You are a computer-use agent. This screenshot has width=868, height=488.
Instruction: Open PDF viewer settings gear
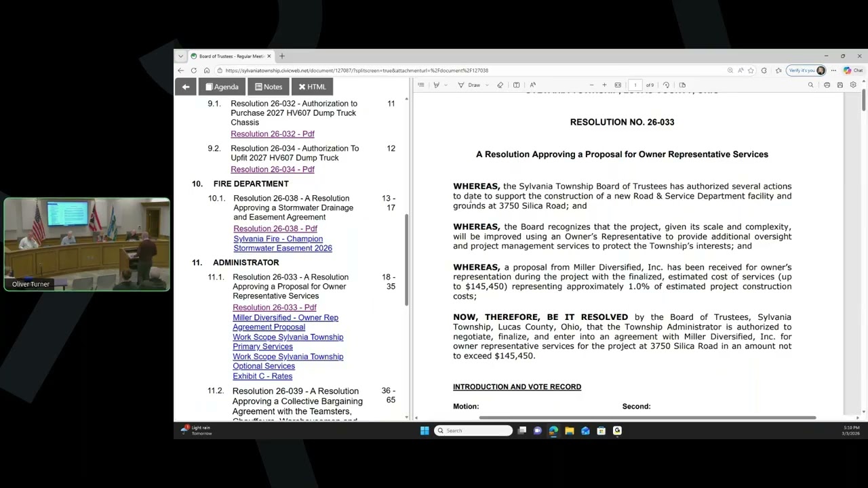853,85
